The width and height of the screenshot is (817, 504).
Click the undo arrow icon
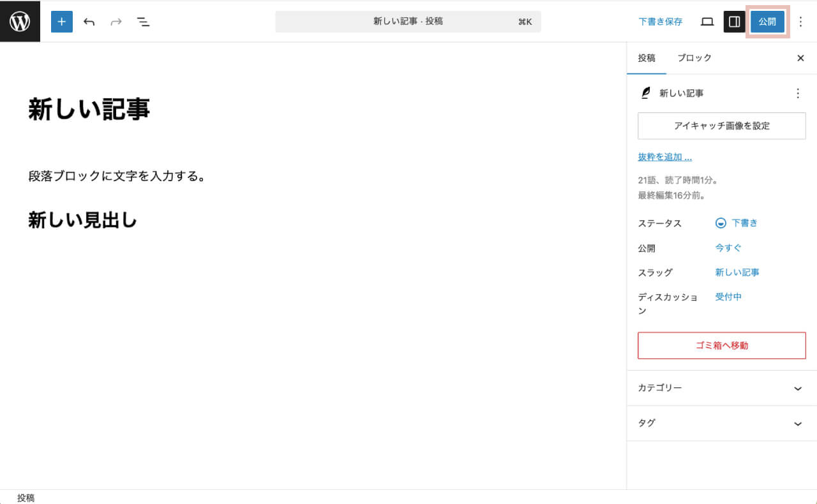89,21
